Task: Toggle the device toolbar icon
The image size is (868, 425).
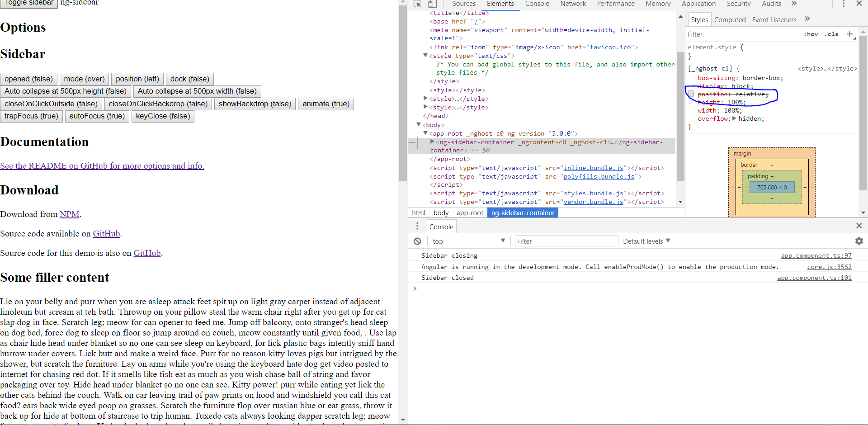Action: point(432,4)
